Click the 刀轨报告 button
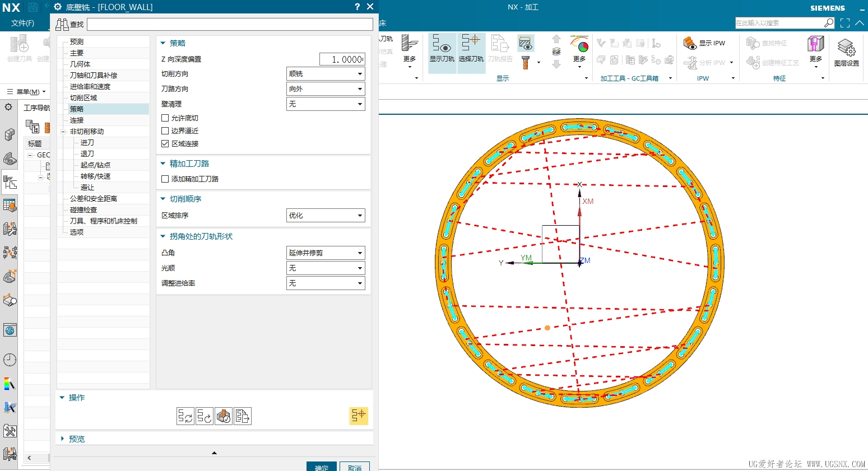 pyautogui.click(x=500, y=48)
